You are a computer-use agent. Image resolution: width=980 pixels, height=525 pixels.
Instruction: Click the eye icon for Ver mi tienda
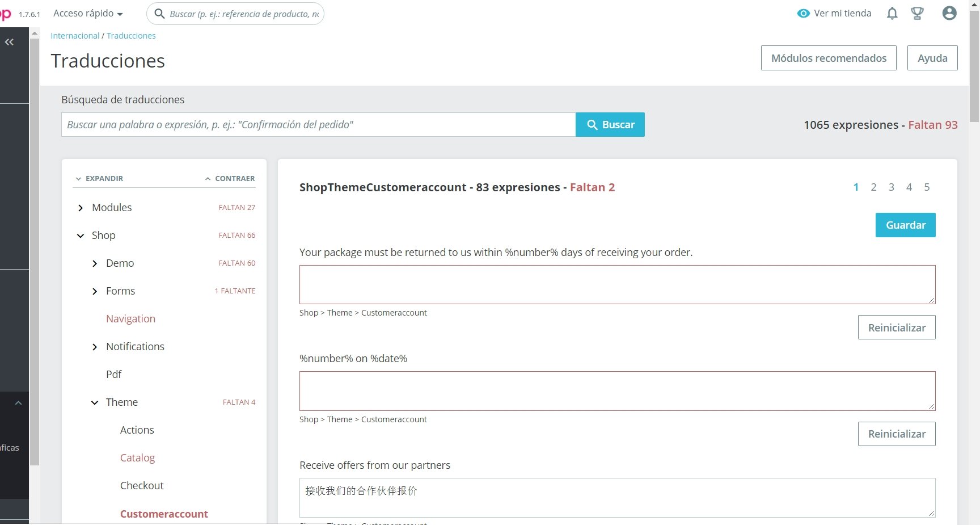point(803,13)
